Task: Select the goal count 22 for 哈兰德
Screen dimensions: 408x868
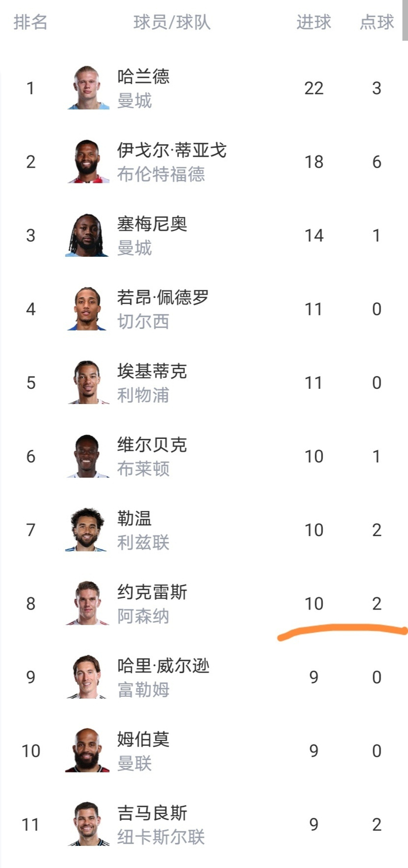Action: tap(314, 88)
